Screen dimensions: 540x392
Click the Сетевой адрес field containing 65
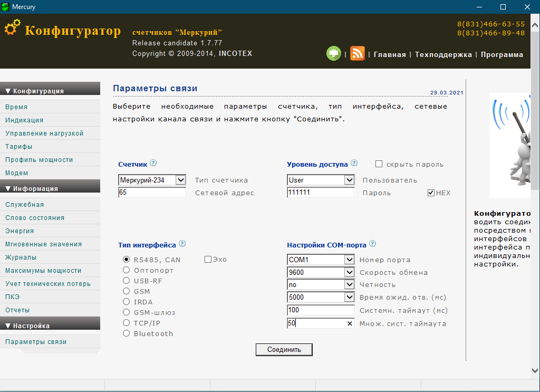point(152,192)
